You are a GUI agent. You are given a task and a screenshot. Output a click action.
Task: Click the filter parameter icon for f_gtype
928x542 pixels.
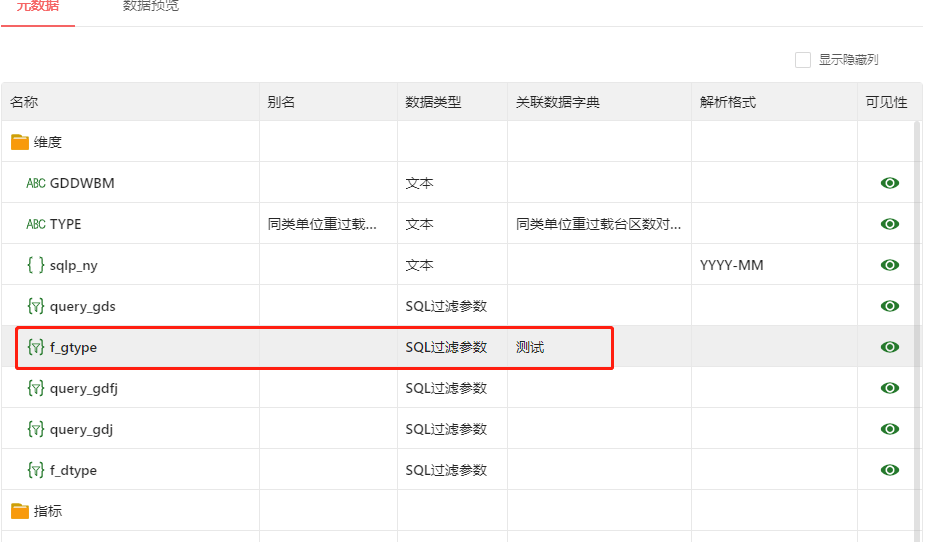tap(36, 347)
